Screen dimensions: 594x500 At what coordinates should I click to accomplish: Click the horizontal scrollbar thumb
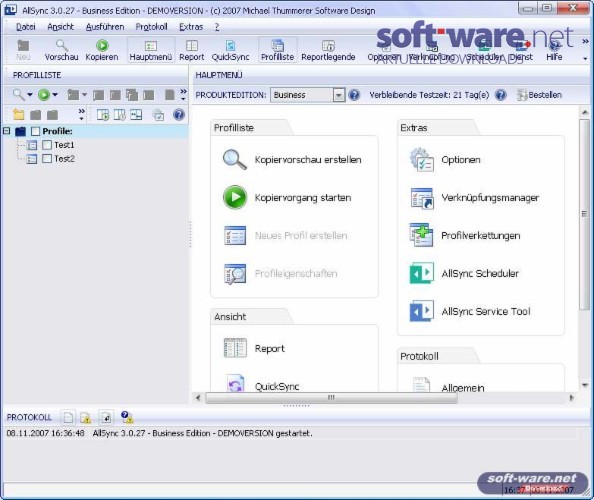tap(331, 398)
